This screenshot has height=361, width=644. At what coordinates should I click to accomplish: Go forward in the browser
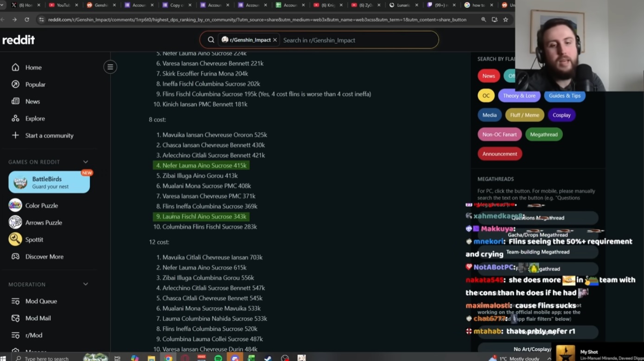15,20
